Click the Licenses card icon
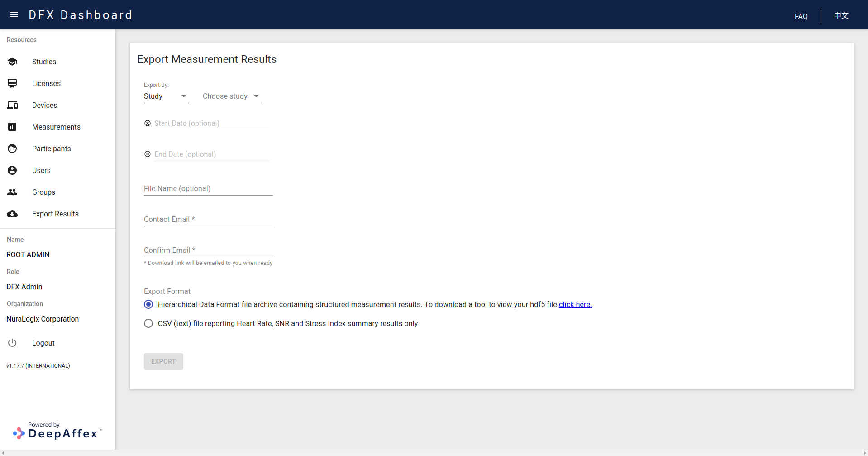Image resolution: width=868 pixels, height=456 pixels. click(x=13, y=83)
